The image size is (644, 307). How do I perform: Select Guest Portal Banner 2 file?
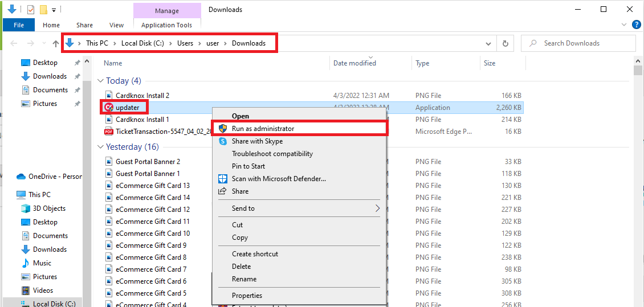coord(148,162)
